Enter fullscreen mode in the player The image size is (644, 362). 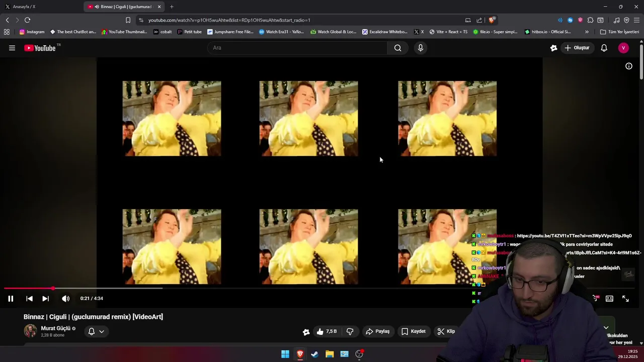[625, 299]
